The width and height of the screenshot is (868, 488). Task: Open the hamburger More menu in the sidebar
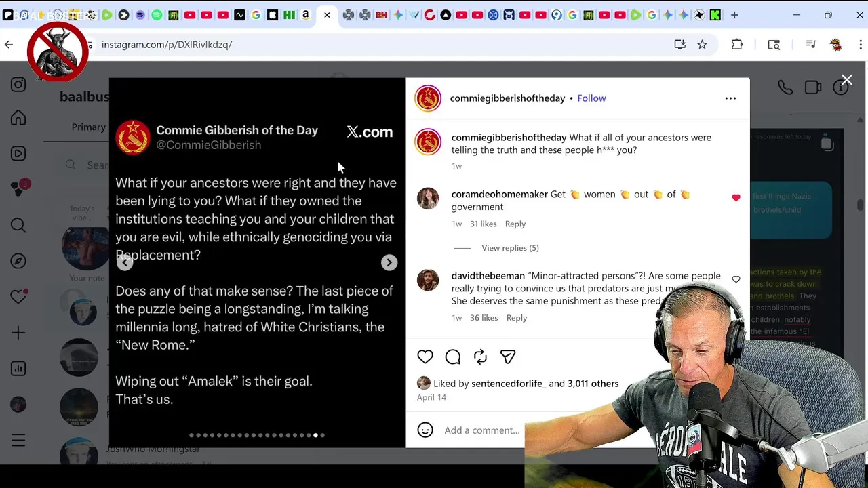pyautogui.click(x=18, y=441)
